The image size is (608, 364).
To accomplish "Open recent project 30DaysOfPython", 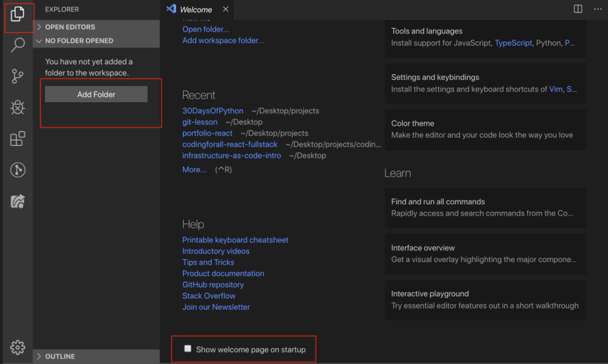I will (213, 111).
